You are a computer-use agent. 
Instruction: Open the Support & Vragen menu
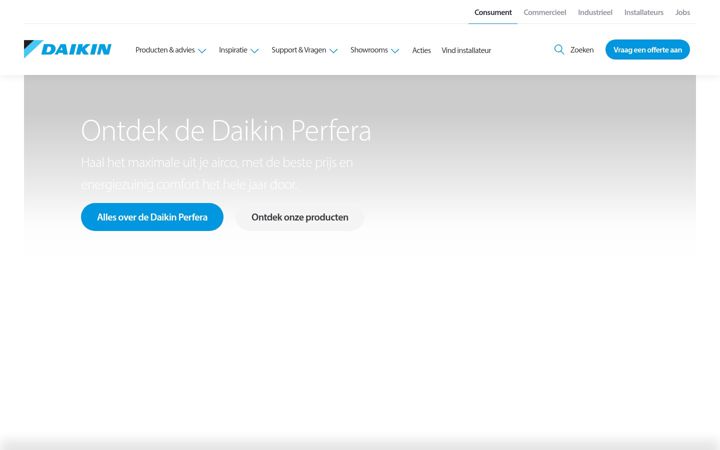pyautogui.click(x=298, y=50)
